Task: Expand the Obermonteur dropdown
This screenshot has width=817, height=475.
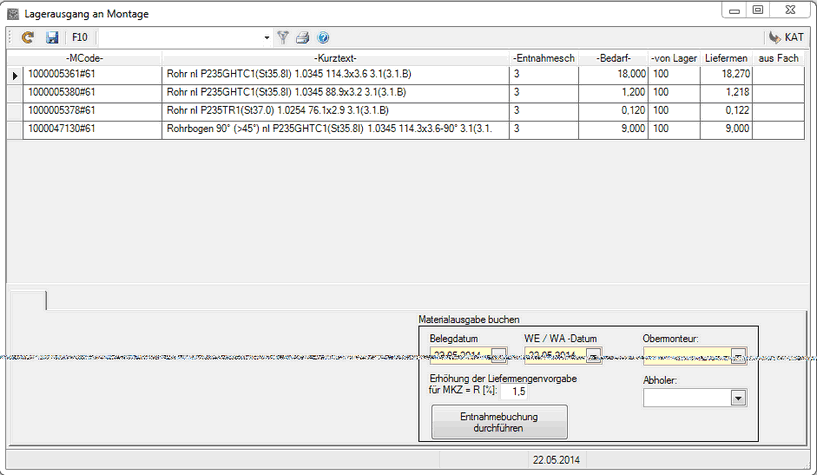Action: pyautogui.click(x=738, y=355)
